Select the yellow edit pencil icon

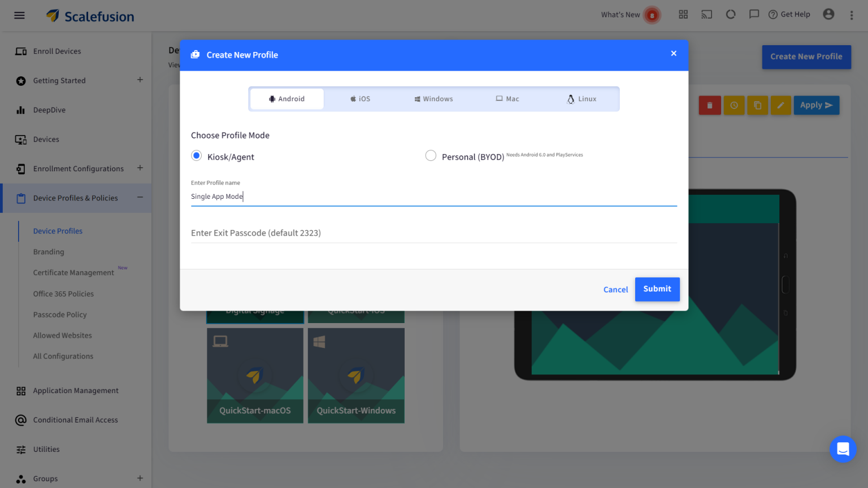pyautogui.click(x=780, y=105)
